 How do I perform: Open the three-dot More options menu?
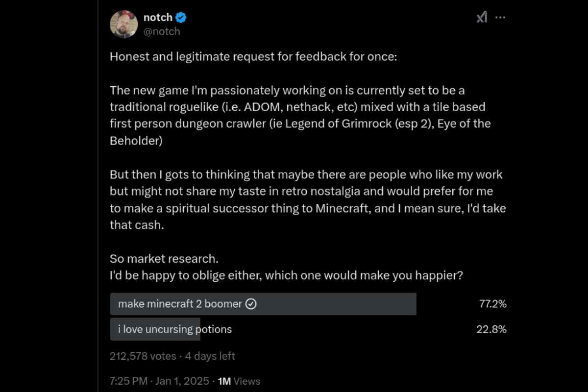[x=500, y=18]
